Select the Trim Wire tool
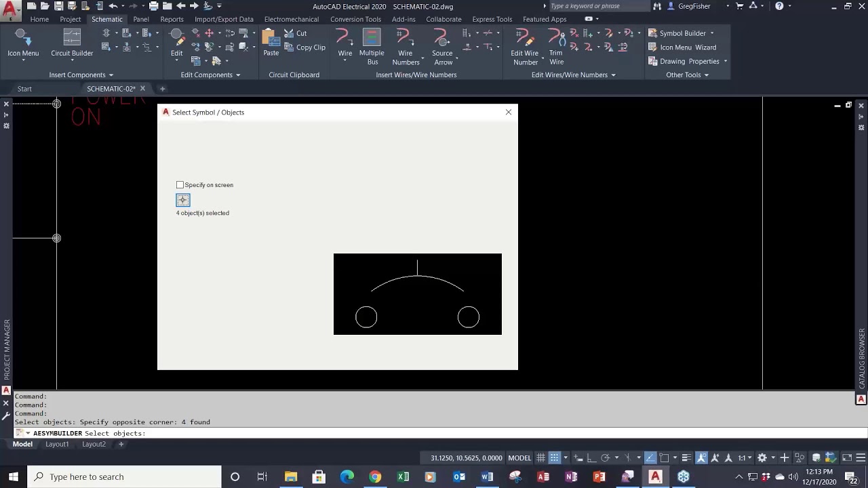Viewport: 868px width, 488px height. [556, 47]
